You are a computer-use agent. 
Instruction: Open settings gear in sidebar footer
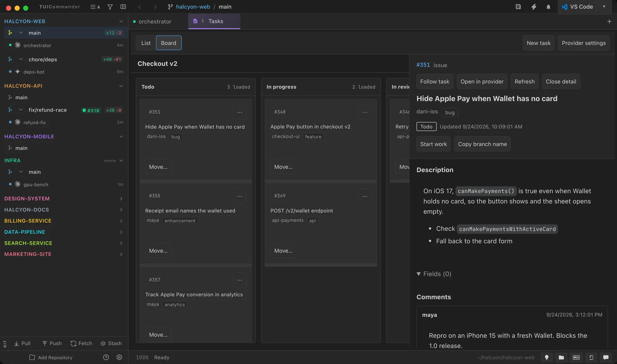(119, 357)
